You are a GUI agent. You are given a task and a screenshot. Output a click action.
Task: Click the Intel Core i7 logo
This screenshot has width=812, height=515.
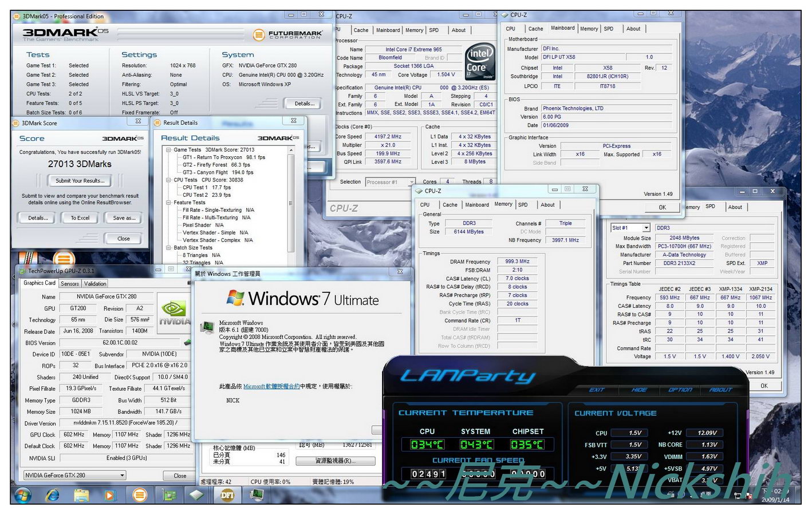tap(479, 61)
